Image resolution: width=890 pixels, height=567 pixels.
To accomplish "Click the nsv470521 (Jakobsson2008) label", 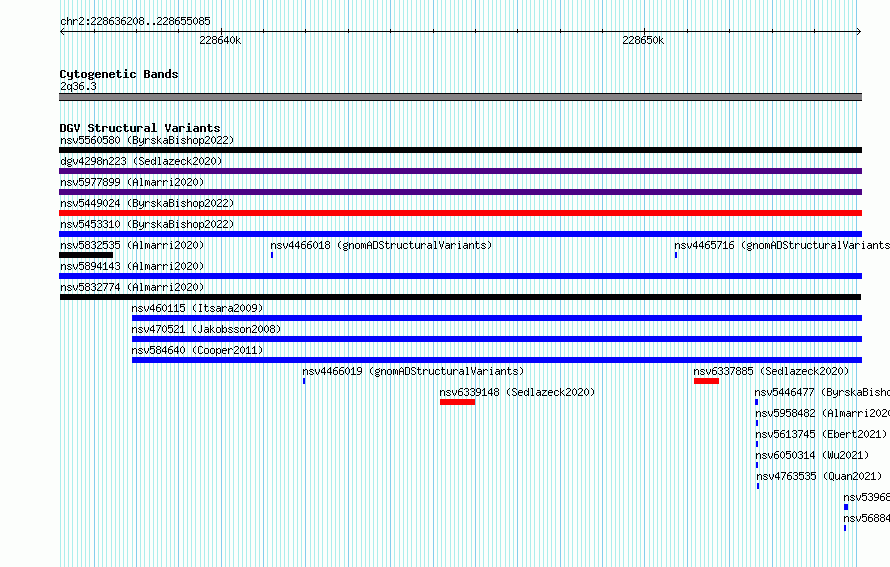I will pyautogui.click(x=207, y=329).
